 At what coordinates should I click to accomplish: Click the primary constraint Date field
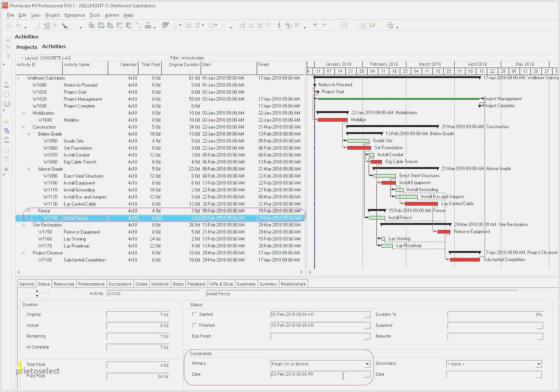[317, 375]
